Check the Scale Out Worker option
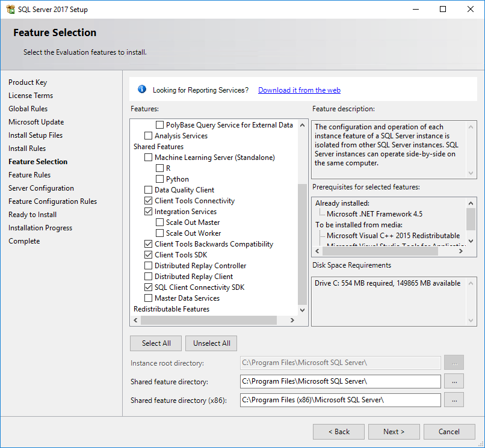 [159, 233]
